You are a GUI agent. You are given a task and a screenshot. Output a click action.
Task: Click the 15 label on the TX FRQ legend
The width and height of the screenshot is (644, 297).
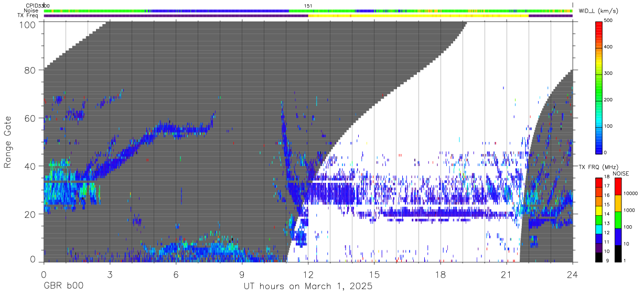tap(607, 205)
